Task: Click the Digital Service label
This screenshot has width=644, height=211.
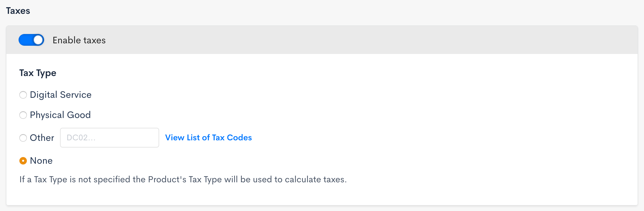Action: pyautogui.click(x=61, y=95)
